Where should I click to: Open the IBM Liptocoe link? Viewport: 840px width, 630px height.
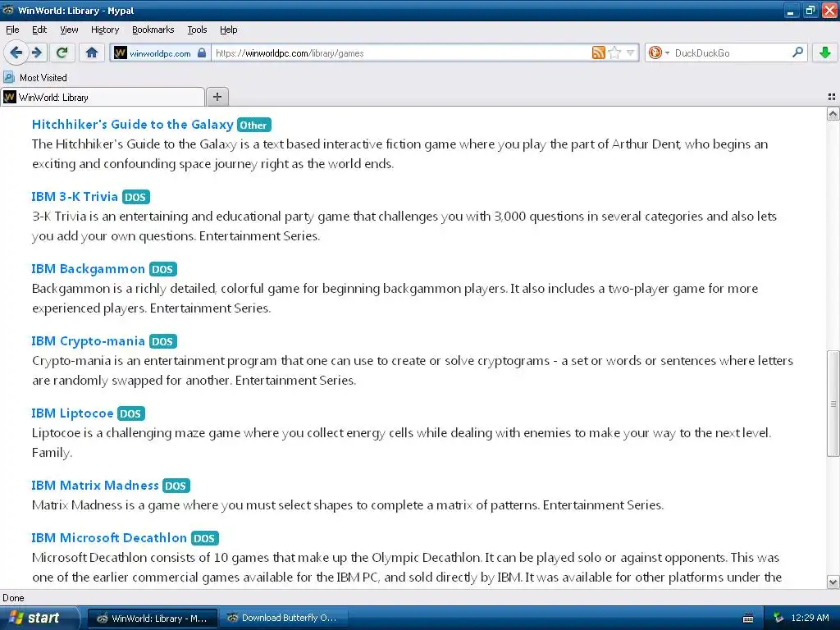[72, 413]
